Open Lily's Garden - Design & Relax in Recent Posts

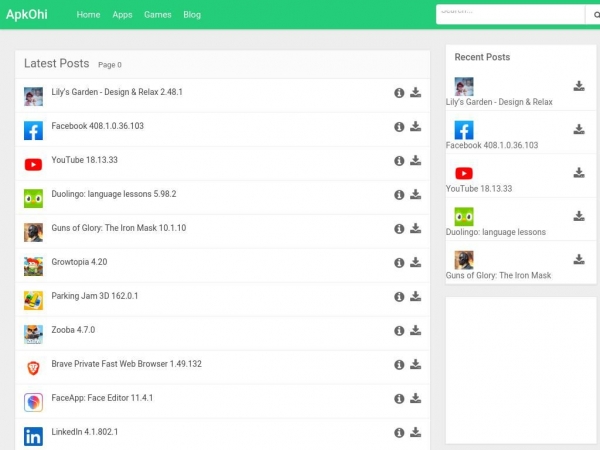[499, 102]
